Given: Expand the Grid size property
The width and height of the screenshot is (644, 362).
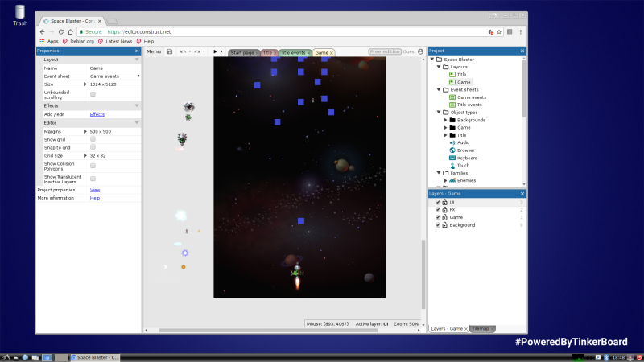Looking at the screenshot, I should point(85,155).
